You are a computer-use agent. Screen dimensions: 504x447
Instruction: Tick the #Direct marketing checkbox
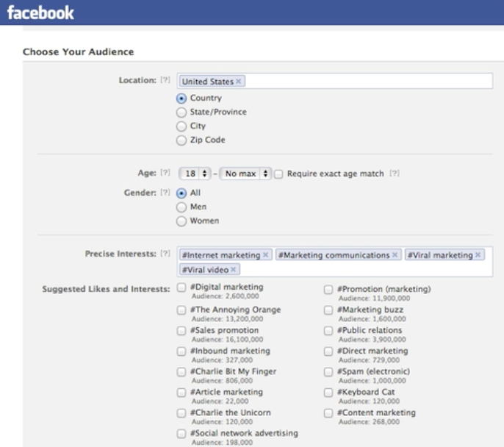coord(328,351)
